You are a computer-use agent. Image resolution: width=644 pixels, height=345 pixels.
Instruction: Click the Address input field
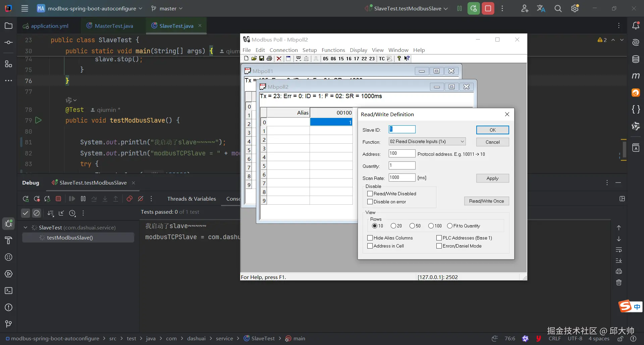pyautogui.click(x=402, y=153)
